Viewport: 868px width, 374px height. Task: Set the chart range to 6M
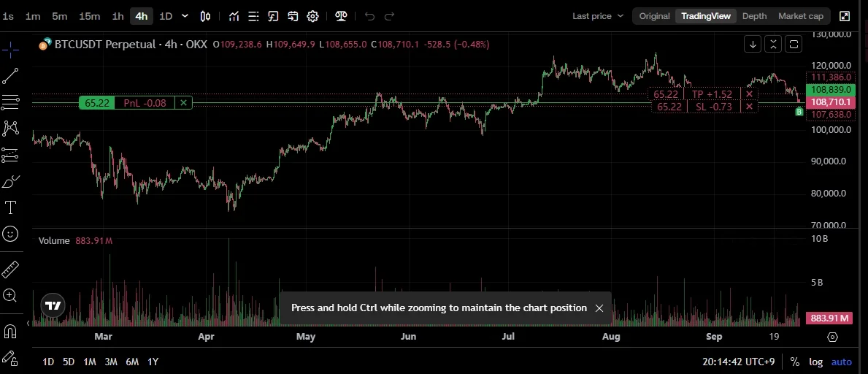132,362
